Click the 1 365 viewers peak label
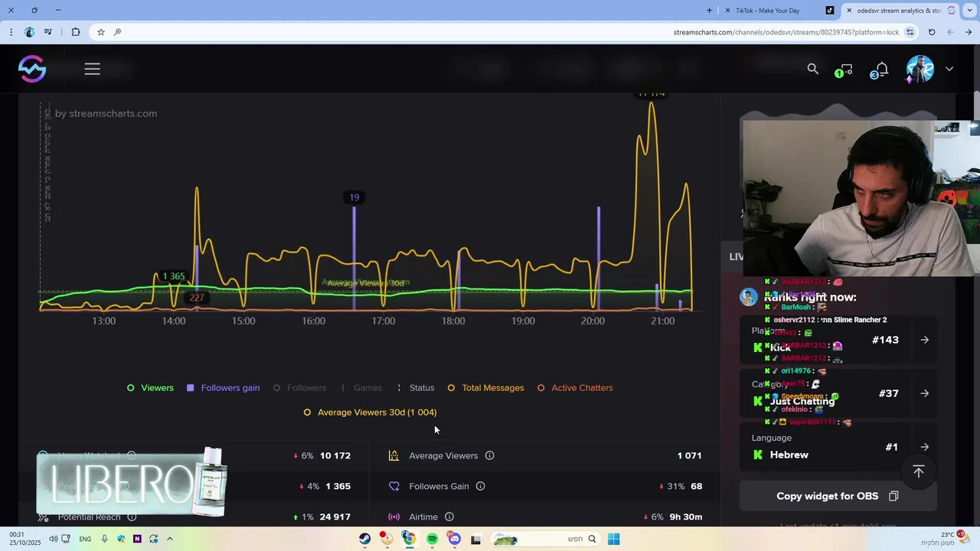The image size is (980, 551). click(x=174, y=276)
